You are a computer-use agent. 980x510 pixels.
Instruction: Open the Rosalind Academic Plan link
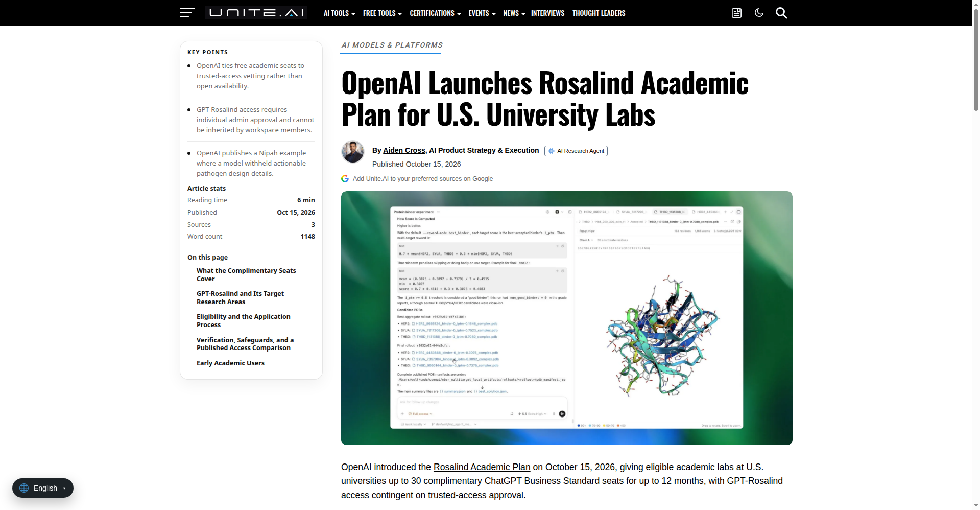pos(482,467)
